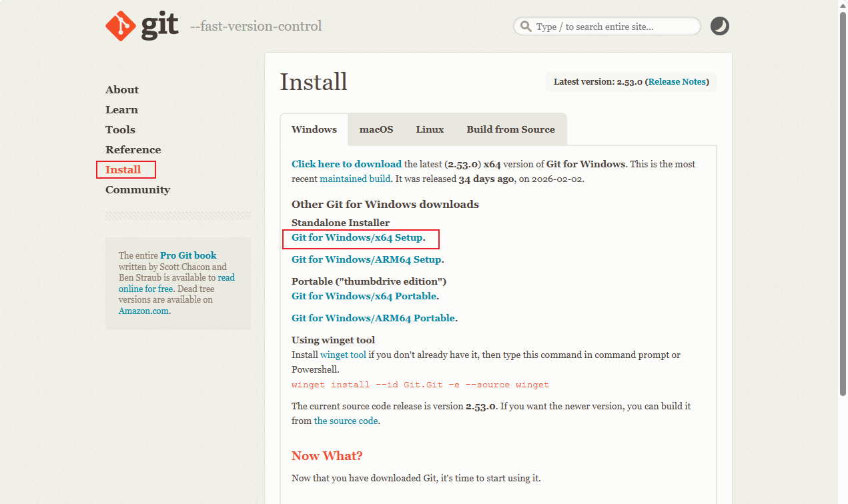Download Git for Windows/x64 Setup
Screen dimensions: 848x504
[x=357, y=238]
